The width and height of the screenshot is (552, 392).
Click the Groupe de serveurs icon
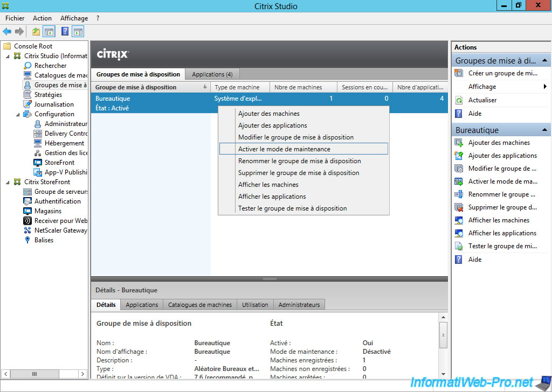tap(27, 192)
